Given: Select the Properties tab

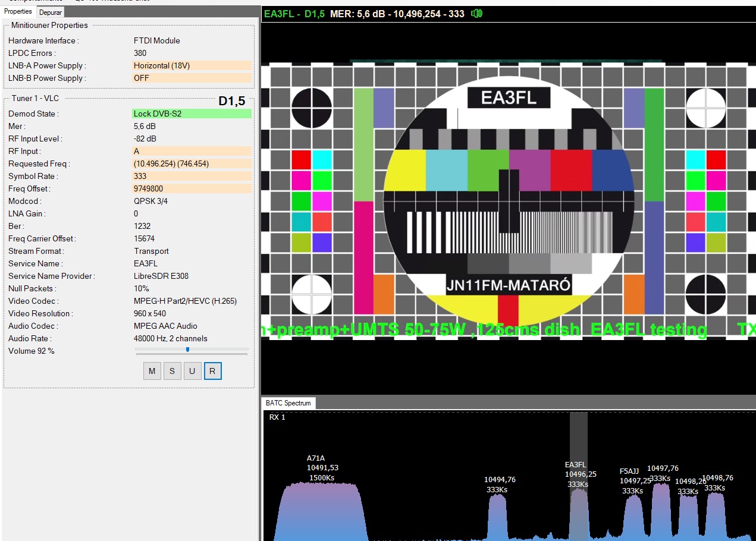Looking at the screenshot, I should click(x=18, y=12).
